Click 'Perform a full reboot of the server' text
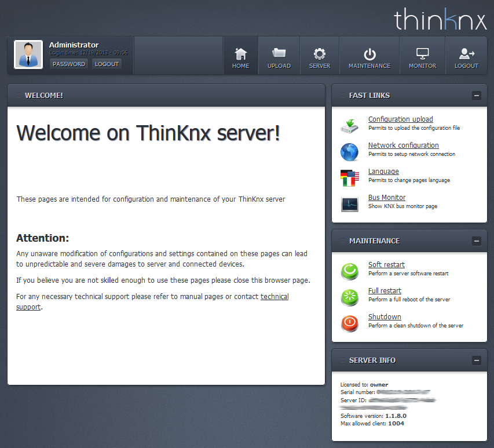 (409, 300)
